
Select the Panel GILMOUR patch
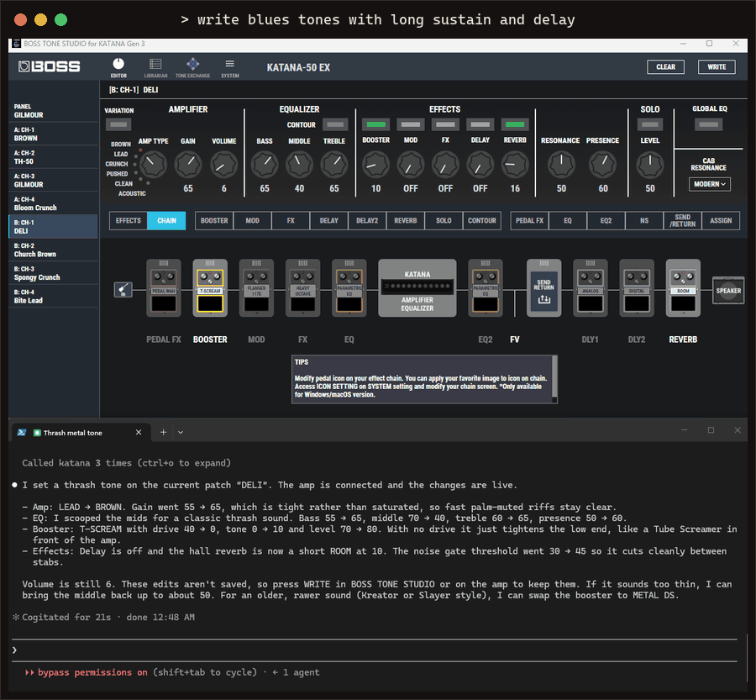click(x=53, y=110)
